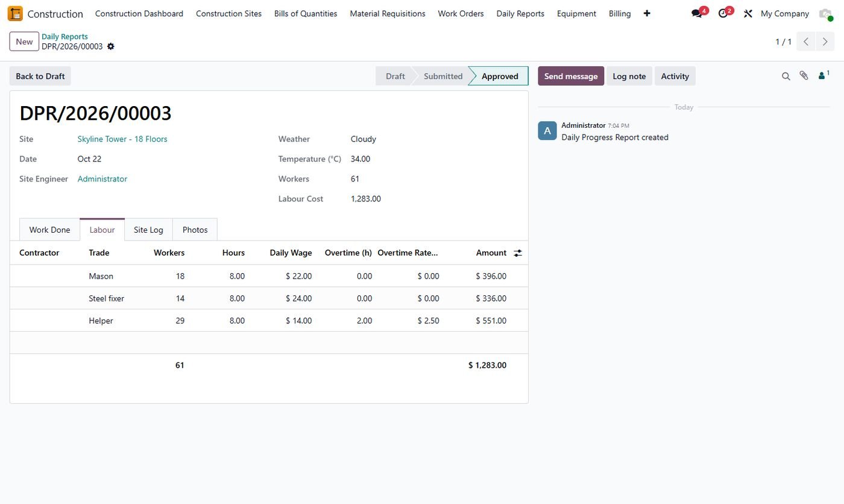The width and height of the screenshot is (844, 504).
Task: Open Billing menu
Action: pyautogui.click(x=620, y=13)
